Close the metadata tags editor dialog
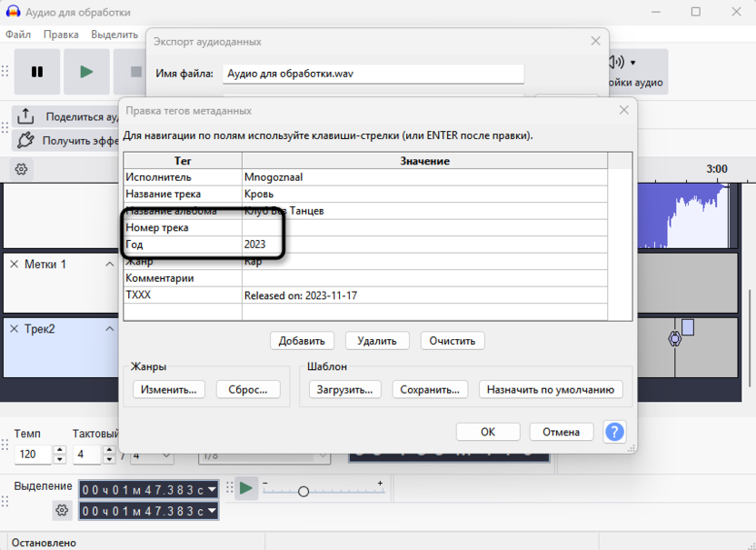 point(624,110)
